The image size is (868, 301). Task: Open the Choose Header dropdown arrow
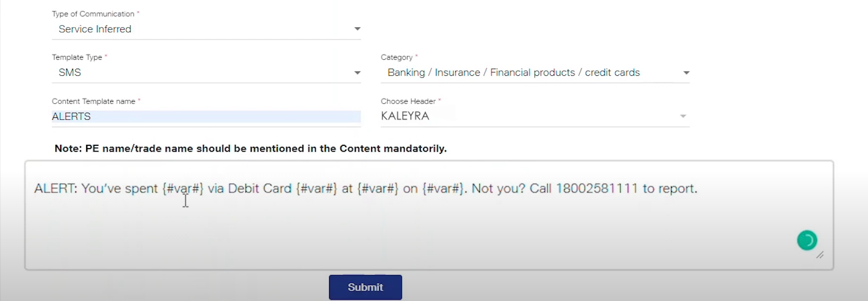click(x=683, y=116)
